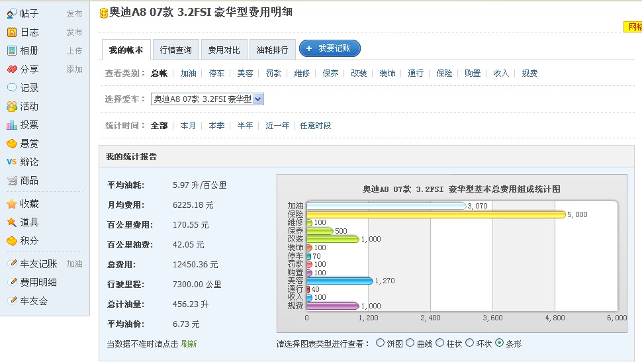Click the 车友会 pencil icon

(13, 300)
